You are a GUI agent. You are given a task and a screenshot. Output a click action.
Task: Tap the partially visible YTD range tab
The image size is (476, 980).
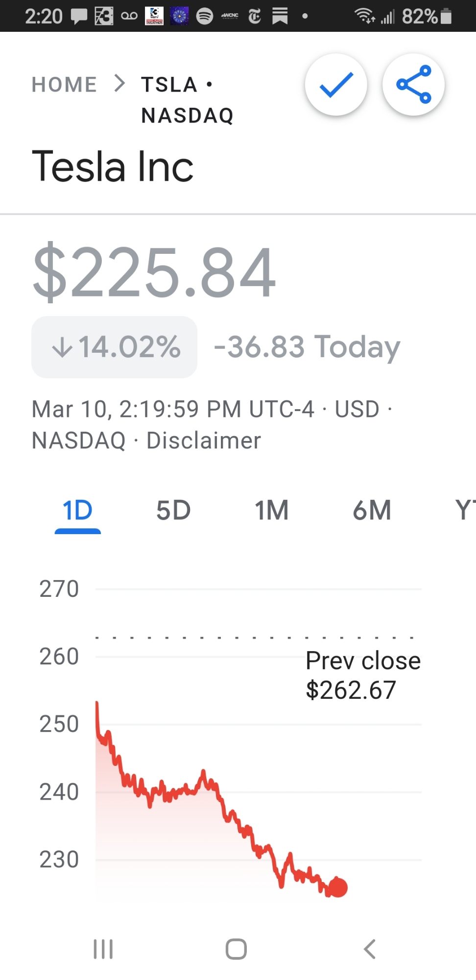pos(465,511)
